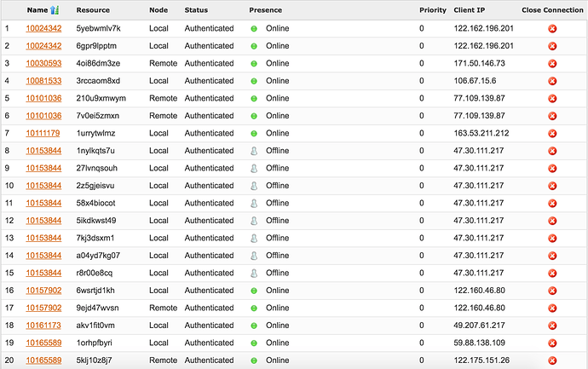Close connection for resource 4oi86dm3ze
The width and height of the screenshot is (588, 369).
[x=552, y=64]
